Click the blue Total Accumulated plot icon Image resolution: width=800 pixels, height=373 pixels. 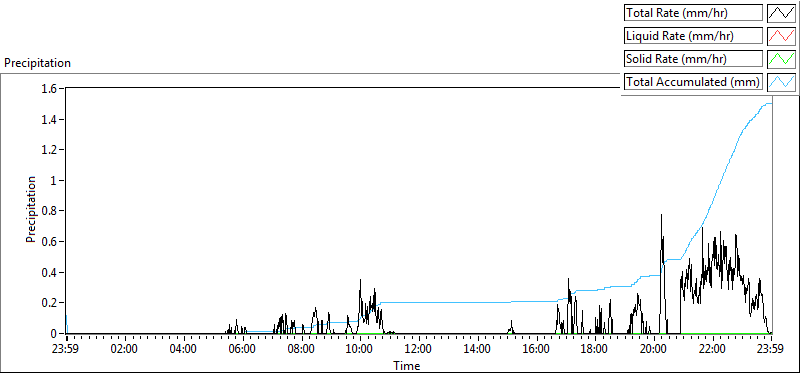pyautogui.click(x=782, y=82)
